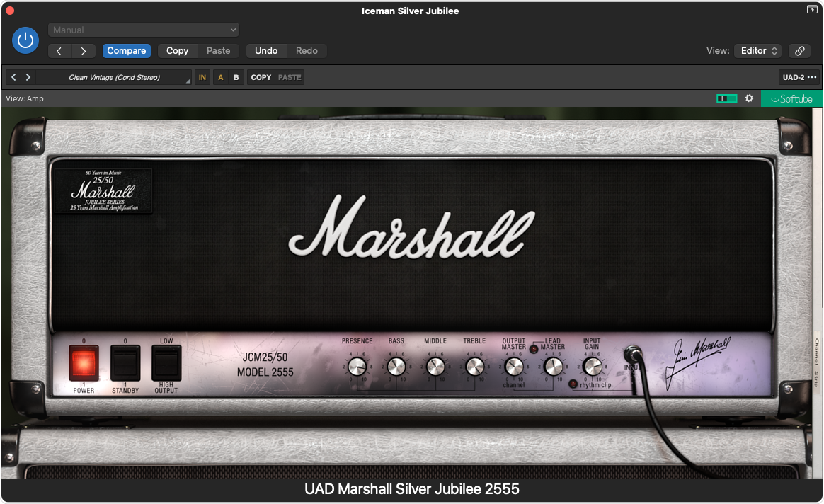
Task: Click the OUTPUT MASTER knob
Action: 514,366
